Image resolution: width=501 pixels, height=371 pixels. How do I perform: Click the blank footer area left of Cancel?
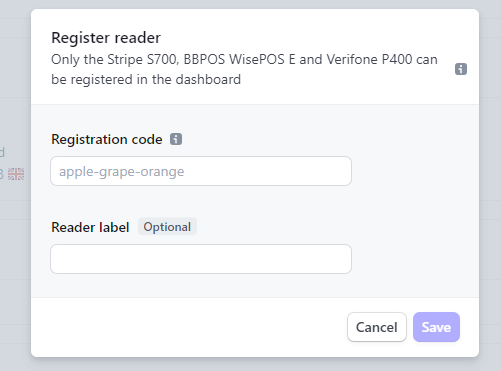[189, 327]
